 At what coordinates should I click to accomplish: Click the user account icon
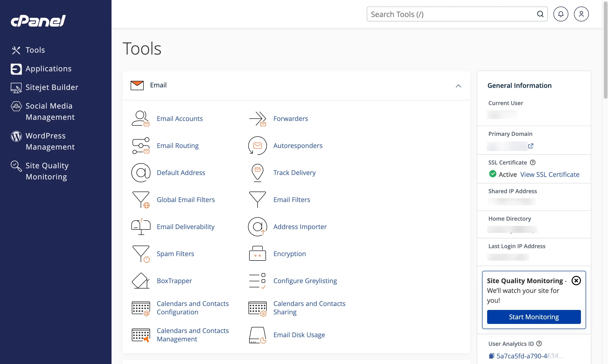pyautogui.click(x=581, y=14)
